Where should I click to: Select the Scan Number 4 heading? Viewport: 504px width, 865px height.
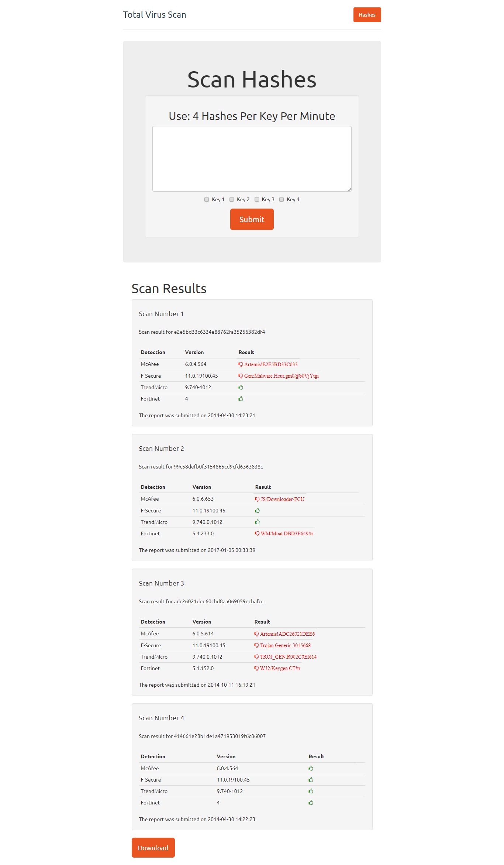tap(161, 718)
